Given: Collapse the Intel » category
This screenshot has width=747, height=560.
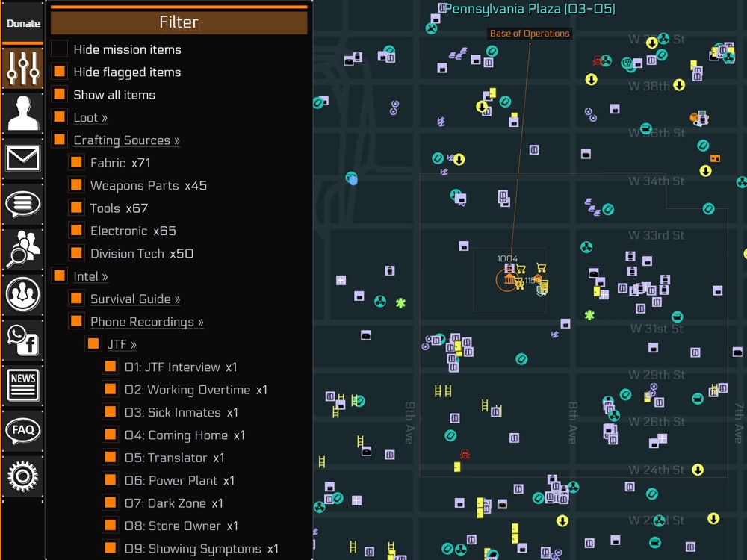Looking at the screenshot, I should (90, 277).
